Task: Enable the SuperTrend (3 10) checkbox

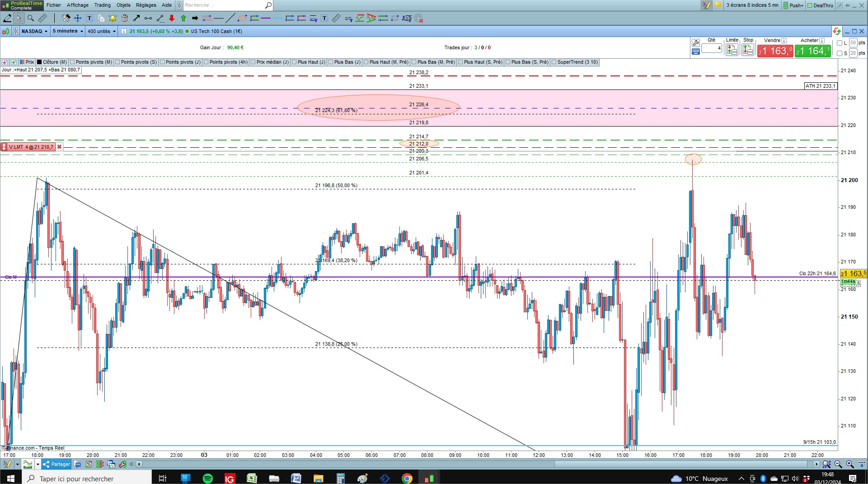Action: (x=554, y=62)
